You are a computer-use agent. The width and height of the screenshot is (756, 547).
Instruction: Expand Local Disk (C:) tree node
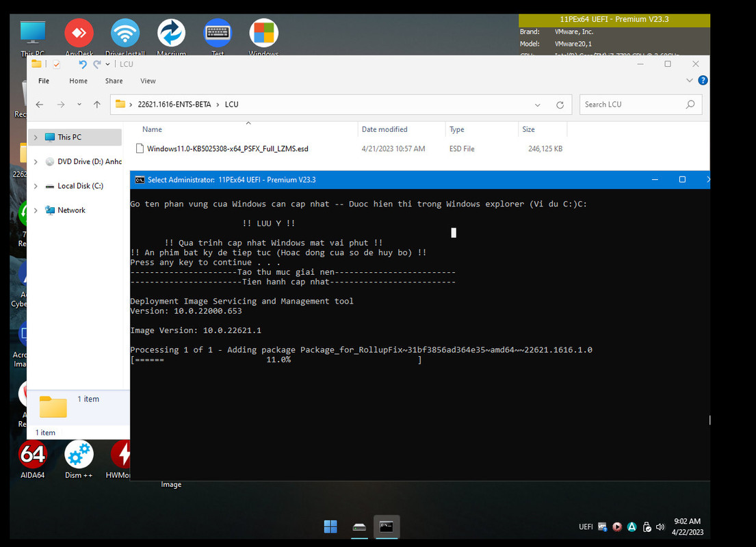point(36,186)
